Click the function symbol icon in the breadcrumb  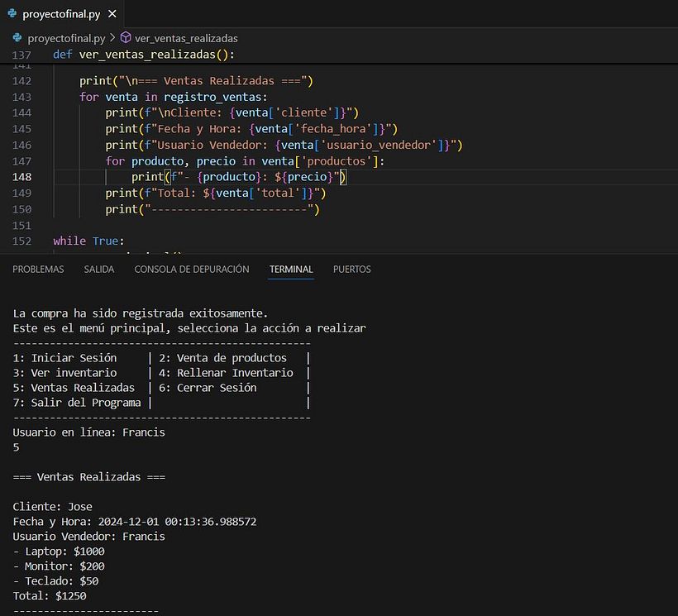pyautogui.click(x=126, y=38)
